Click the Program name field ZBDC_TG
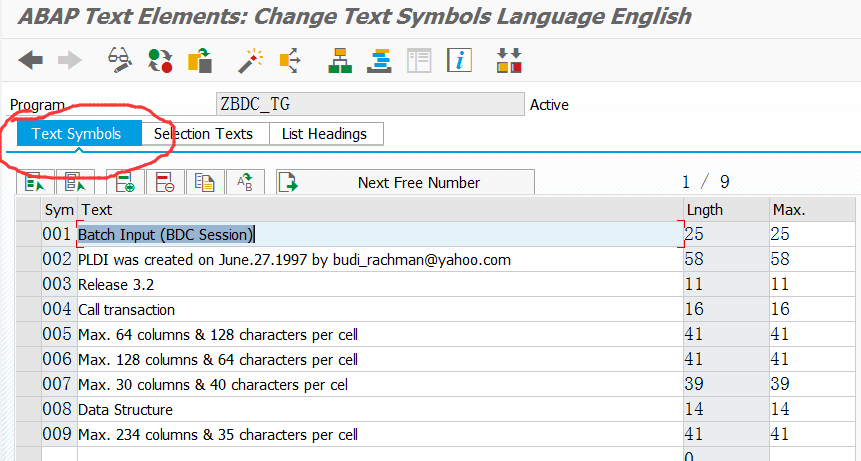This screenshot has height=461, width=861. point(369,104)
